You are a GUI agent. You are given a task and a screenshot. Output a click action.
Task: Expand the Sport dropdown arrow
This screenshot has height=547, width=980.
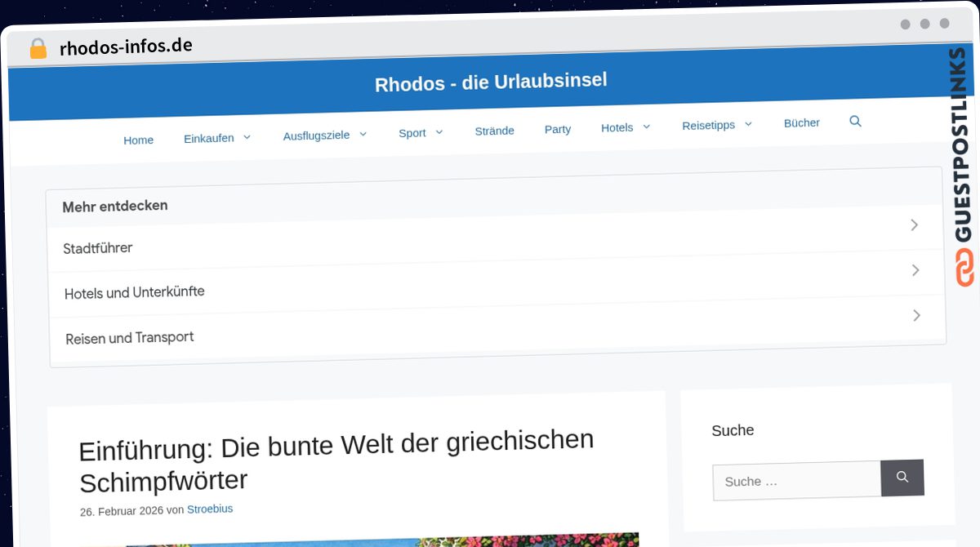[439, 131]
